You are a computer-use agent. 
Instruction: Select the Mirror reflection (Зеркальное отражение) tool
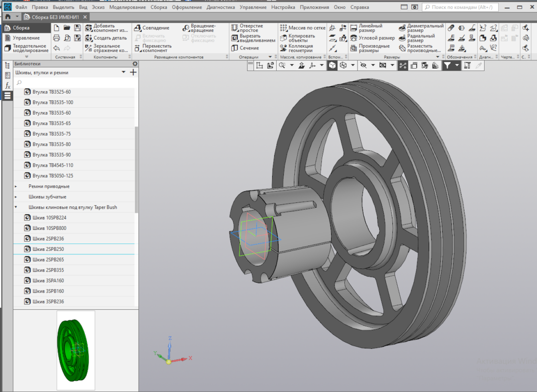tap(106, 48)
